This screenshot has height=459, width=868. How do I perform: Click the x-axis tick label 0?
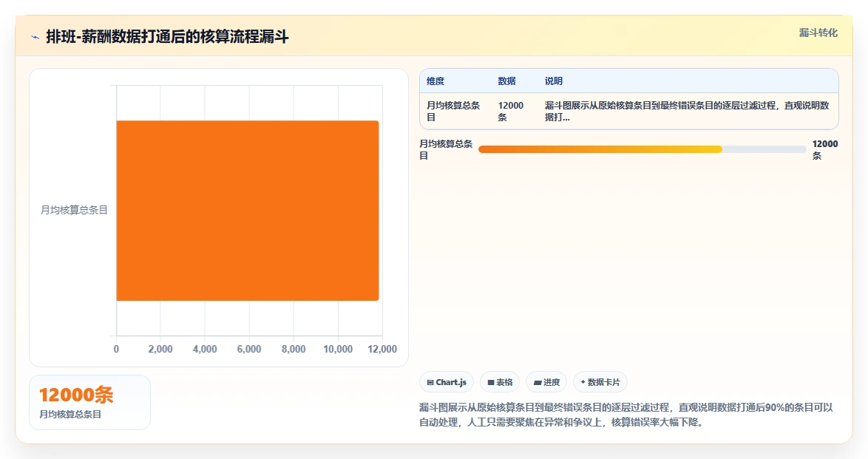pos(116,349)
